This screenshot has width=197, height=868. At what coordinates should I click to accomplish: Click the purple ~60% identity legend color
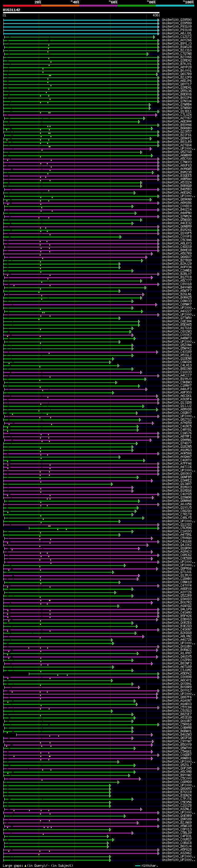tap(98, 6)
